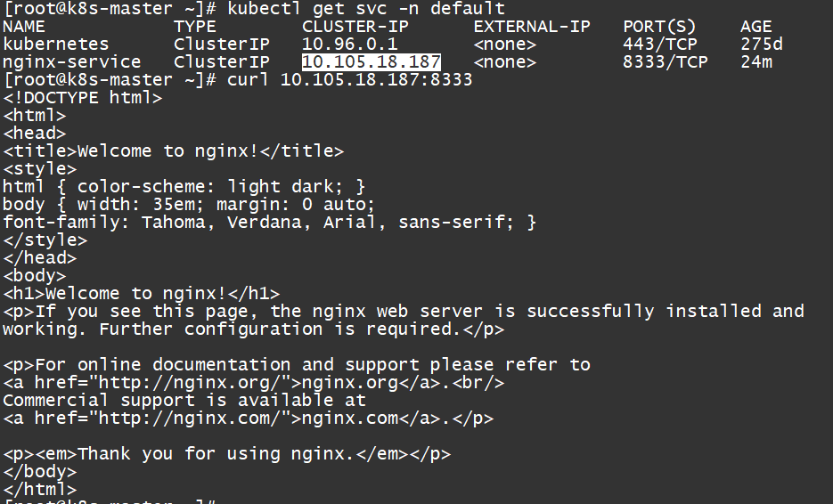Click the 10.96.0.1 cluster IP

click(x=349, y=45)
